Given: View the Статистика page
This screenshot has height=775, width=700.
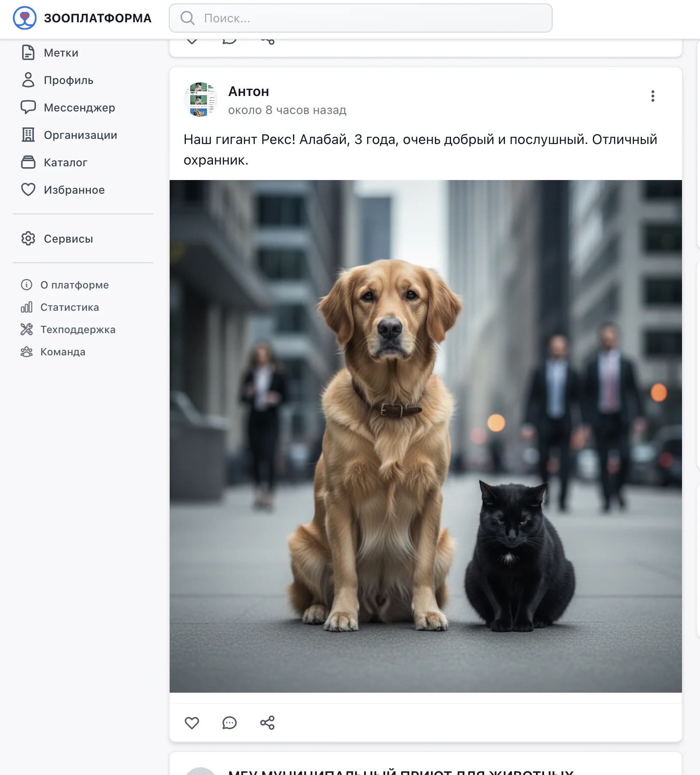Looking at the screenshot, I should pyautogui.click(x=69, y=307).
